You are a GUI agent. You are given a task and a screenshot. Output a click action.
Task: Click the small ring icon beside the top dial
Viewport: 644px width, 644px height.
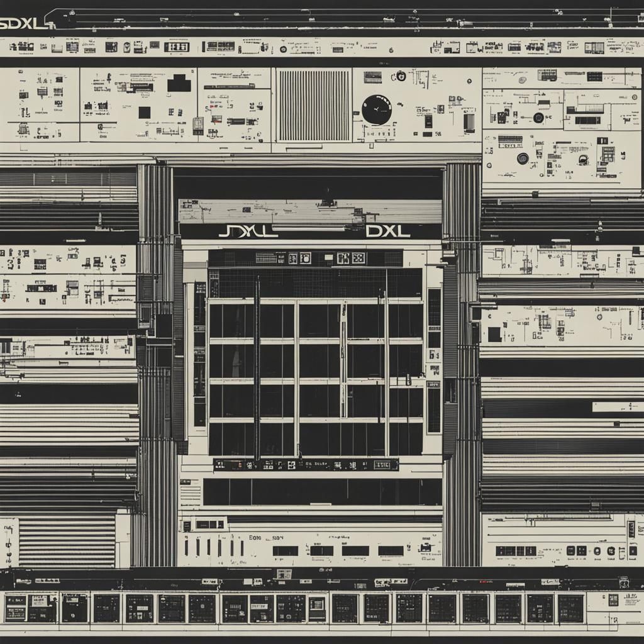point(401,76)
